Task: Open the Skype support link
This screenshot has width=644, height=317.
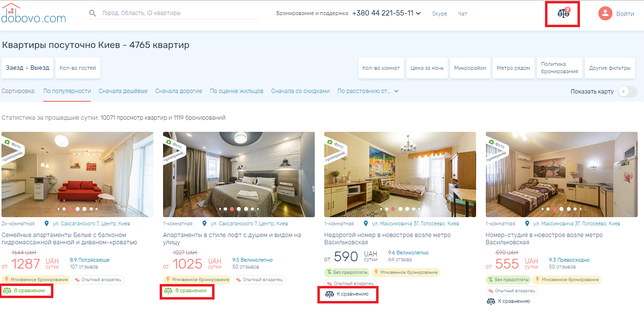Action: pos(440,14)
